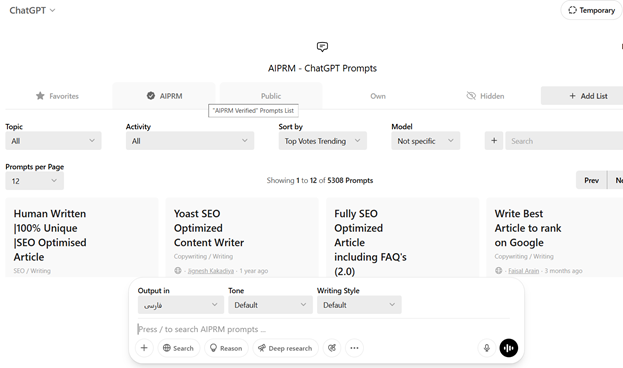Screen dimensions: 623x368
Task: Click the plus attach icon in composer
Action: [x=144, y=348]
